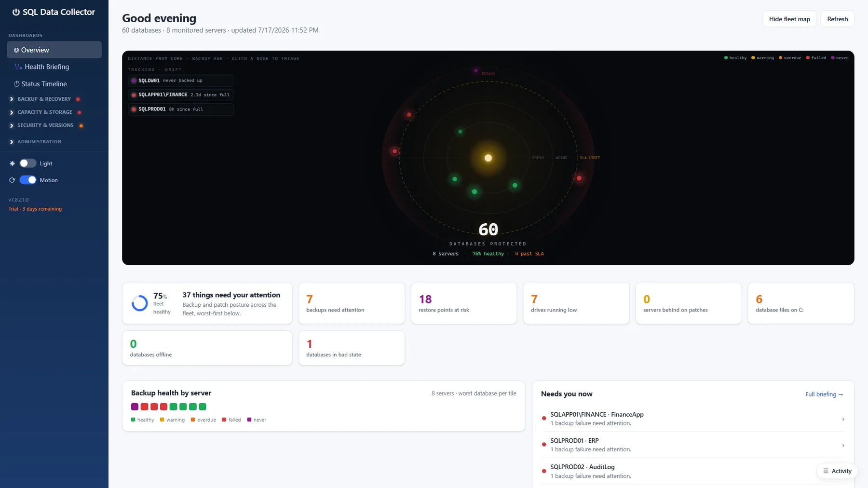The width and height of the screenshot is (868, 488).
Task: Open the Full briefing link
Action: click(824, 394)
